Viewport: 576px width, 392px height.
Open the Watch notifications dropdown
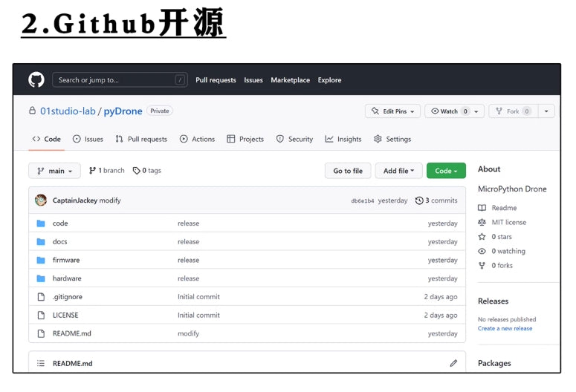[454, 111]
